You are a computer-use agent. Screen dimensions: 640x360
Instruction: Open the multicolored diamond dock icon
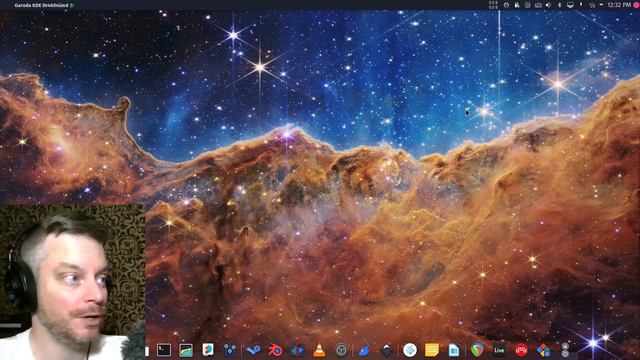[x=543, y=350]
